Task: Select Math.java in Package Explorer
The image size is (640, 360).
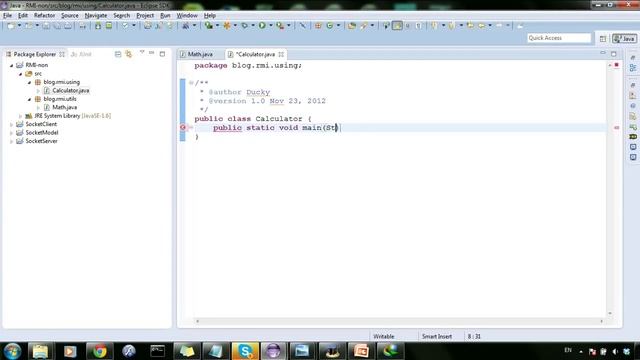Action: [64, 107]
